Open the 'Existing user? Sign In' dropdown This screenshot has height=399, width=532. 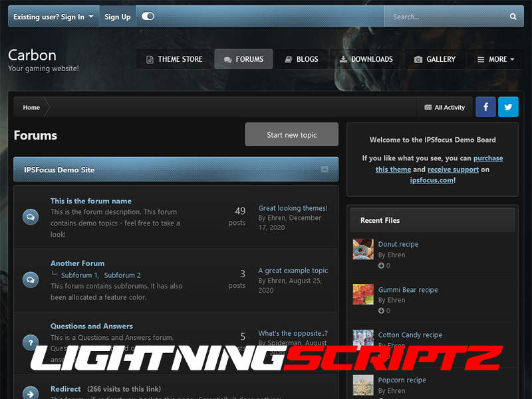(53, 17)
